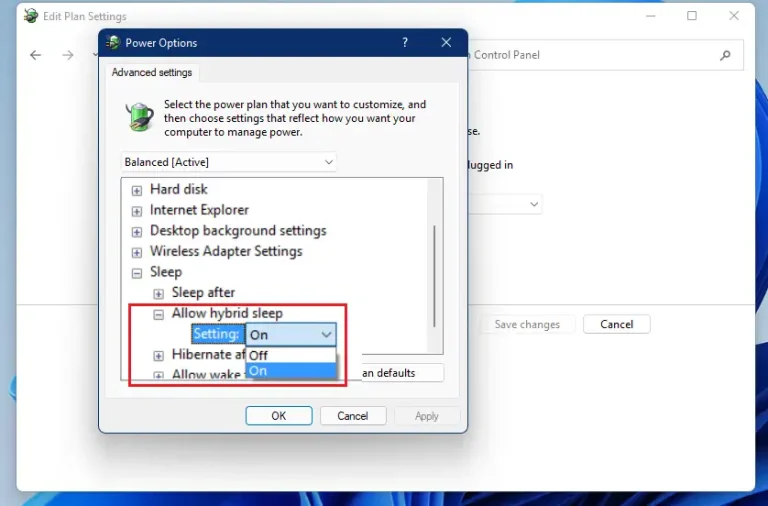Viewport: 768px width, 506px height.
Task: Select the Internet Explorer tree label
Action: tap(199, 210)
